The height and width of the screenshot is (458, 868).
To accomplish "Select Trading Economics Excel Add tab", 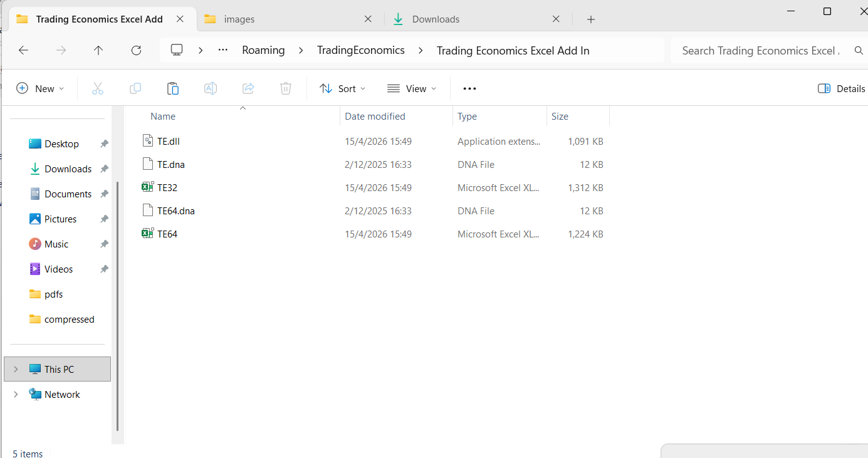I will point(100,19).
